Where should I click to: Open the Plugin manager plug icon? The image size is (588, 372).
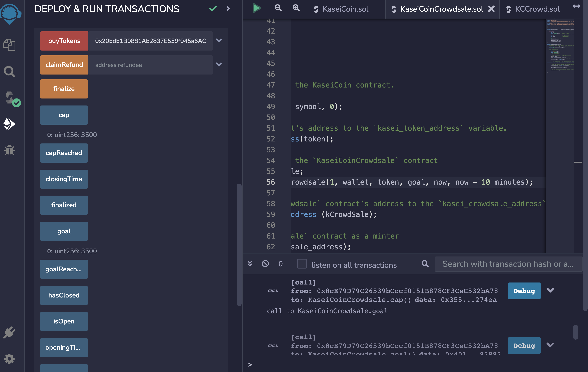9,332
